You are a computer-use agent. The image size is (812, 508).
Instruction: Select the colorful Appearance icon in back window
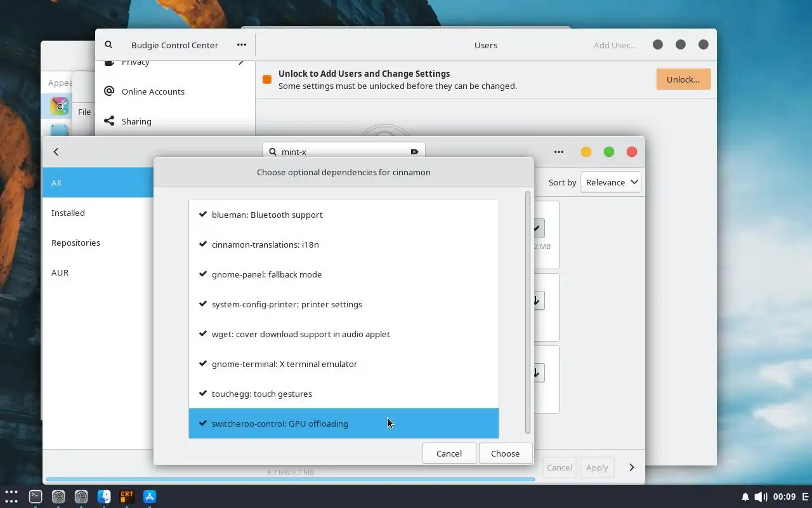[x=59, y=106]
